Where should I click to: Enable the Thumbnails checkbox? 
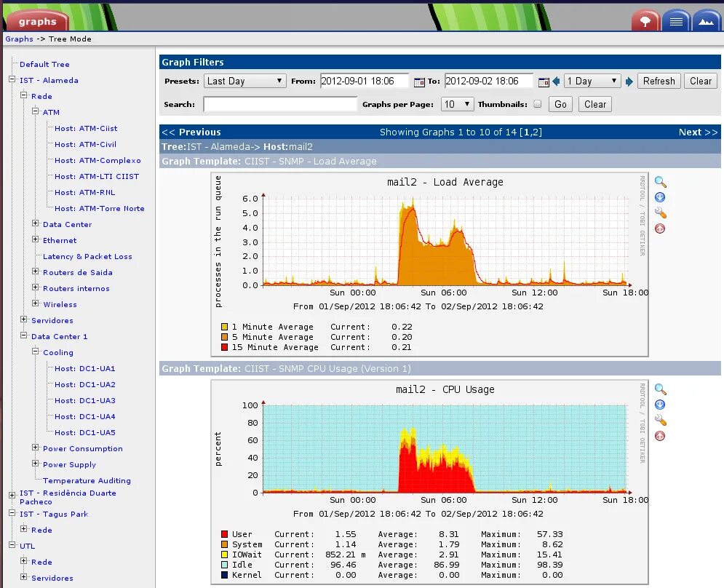pos(538,104)
